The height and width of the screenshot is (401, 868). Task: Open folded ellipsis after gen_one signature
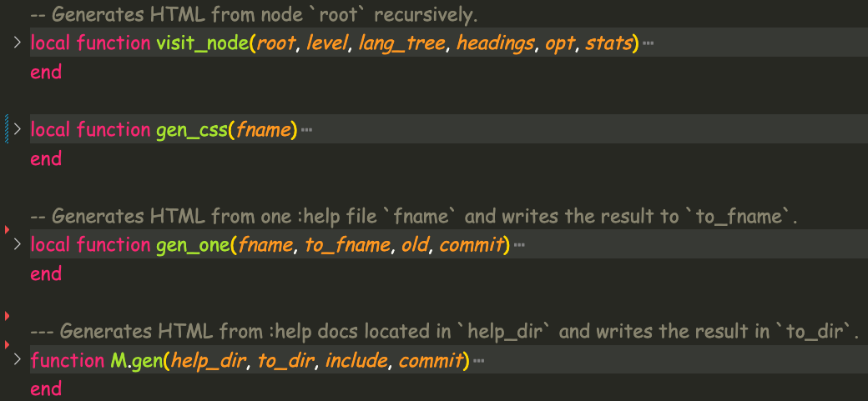pos(518,245)
